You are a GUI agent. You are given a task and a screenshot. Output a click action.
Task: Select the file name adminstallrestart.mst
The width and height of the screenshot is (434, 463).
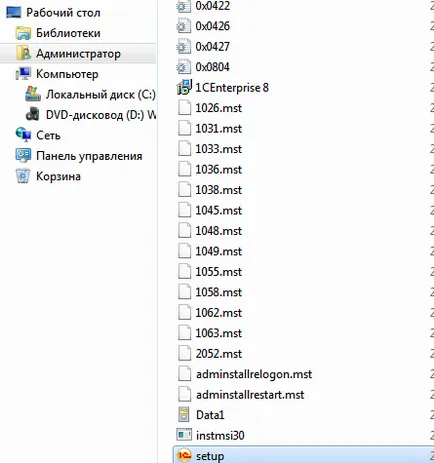coord(250,395)
